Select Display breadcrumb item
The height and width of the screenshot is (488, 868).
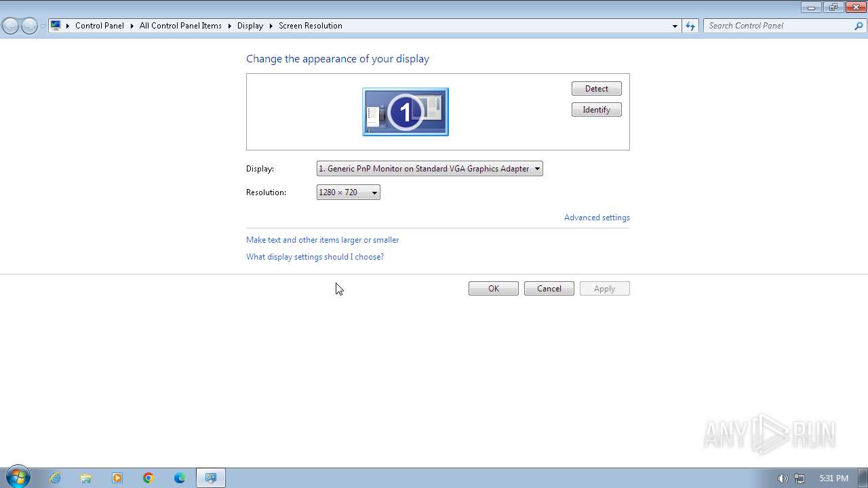tap(250, 26)
